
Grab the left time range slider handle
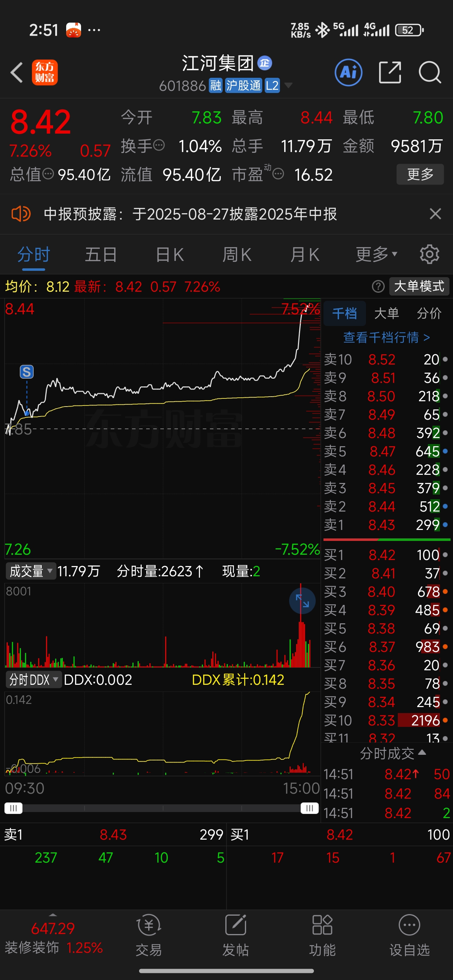[13, 808]
